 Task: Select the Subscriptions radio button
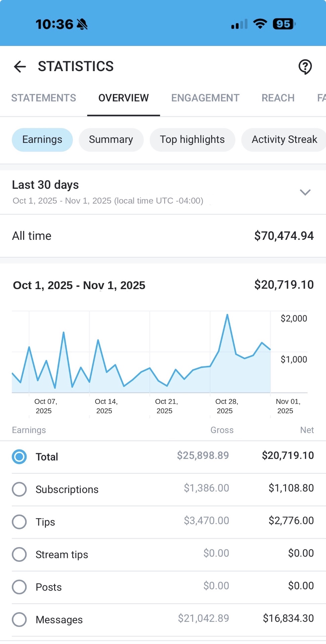(19, 489)
